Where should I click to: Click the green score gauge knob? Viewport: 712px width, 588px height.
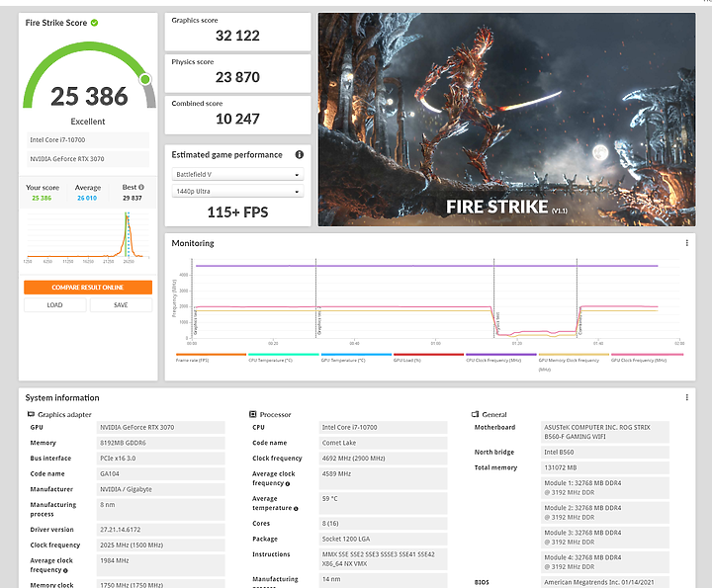click(145, 79)
